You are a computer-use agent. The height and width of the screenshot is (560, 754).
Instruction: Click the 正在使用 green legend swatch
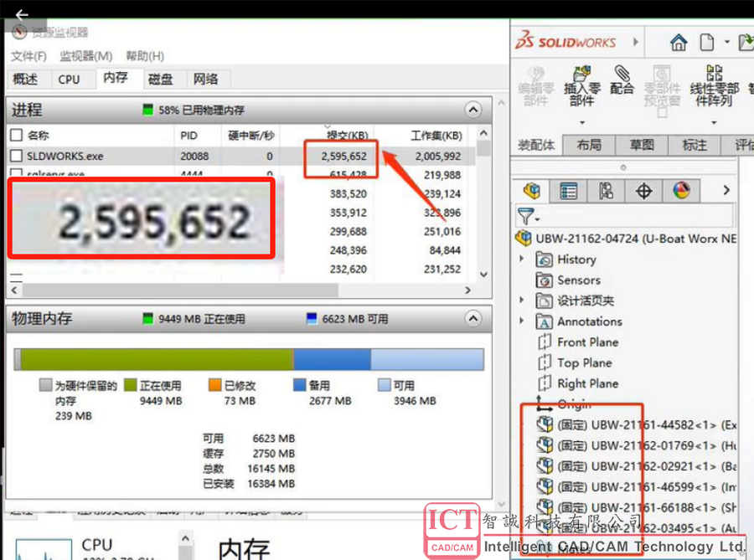click(130, 385)
